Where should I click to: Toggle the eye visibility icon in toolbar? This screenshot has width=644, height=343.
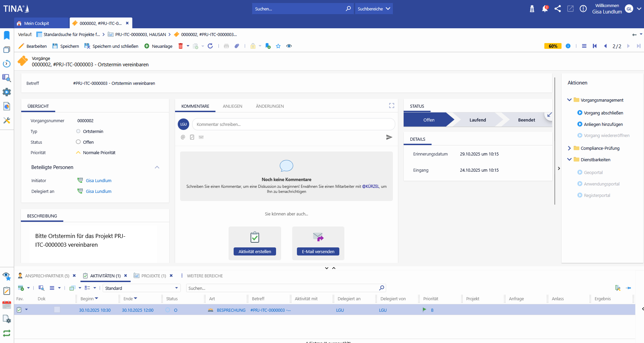pos(289,46)
